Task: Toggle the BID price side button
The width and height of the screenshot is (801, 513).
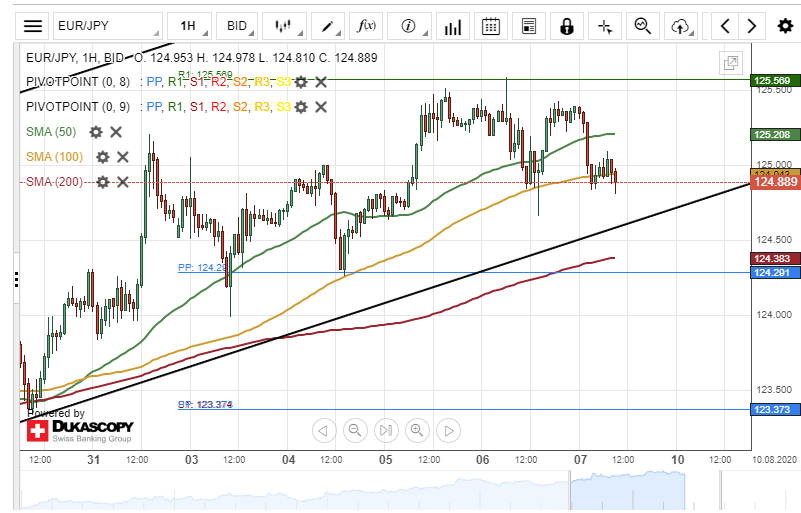Action: tap(236, 26)
